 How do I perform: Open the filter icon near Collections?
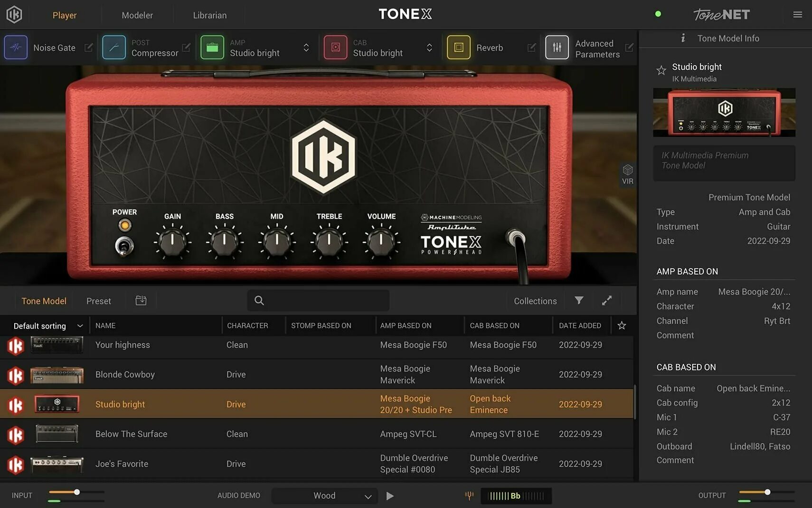click(578, 300)
